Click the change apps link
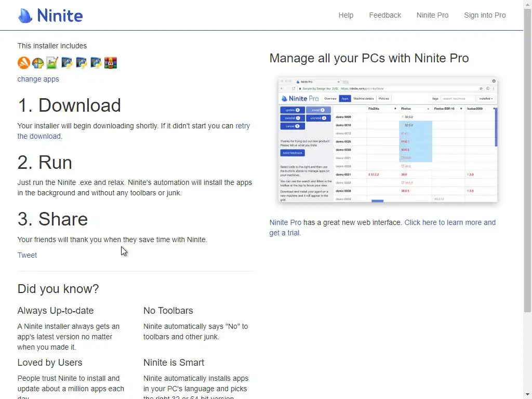The image size is (532, 399). click(x=38, y=79)
